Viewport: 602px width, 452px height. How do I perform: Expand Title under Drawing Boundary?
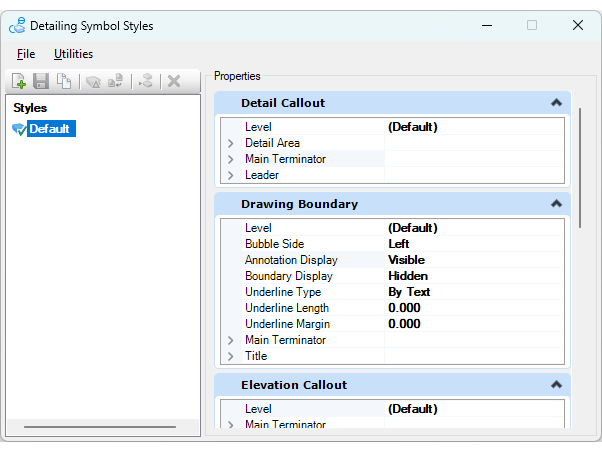coord(230,356)
